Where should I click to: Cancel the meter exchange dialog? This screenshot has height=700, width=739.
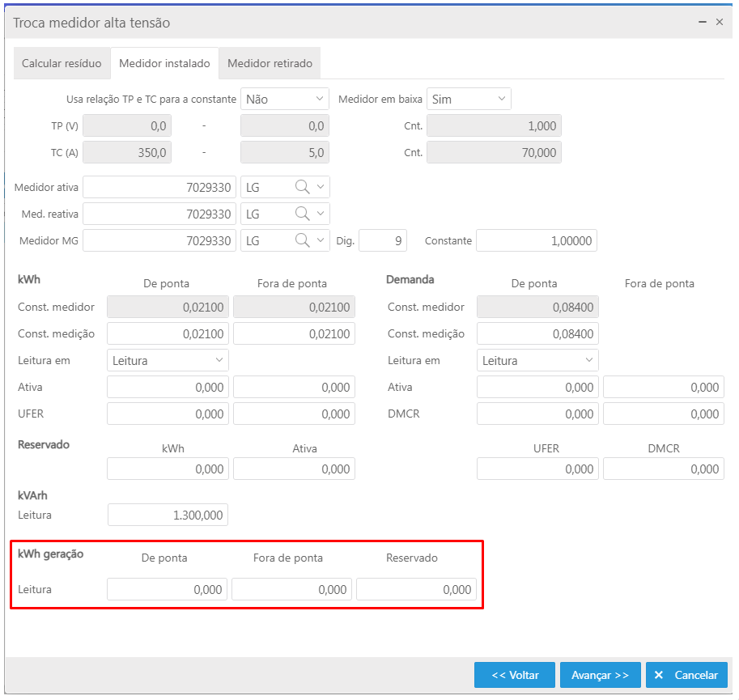coord(686,675)
